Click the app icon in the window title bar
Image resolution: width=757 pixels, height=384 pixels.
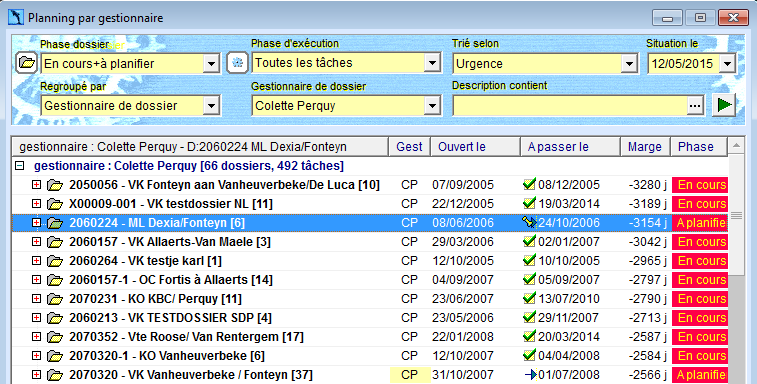click(16, 17)
